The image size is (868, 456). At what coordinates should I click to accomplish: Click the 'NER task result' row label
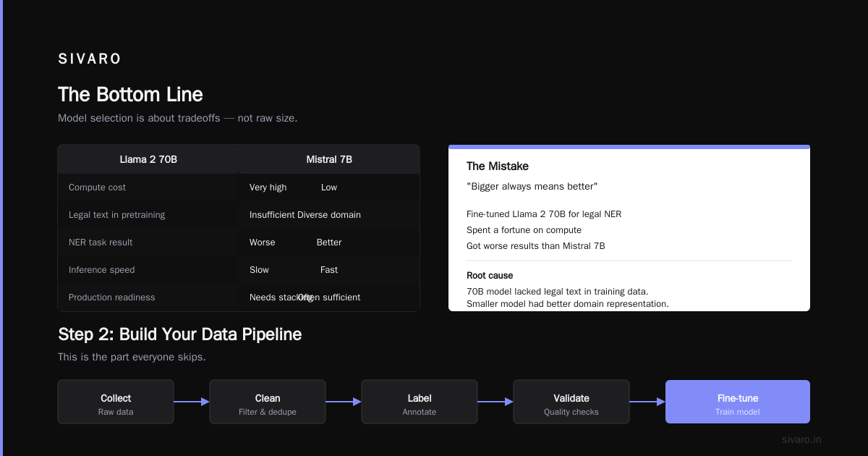click(101, 242)
